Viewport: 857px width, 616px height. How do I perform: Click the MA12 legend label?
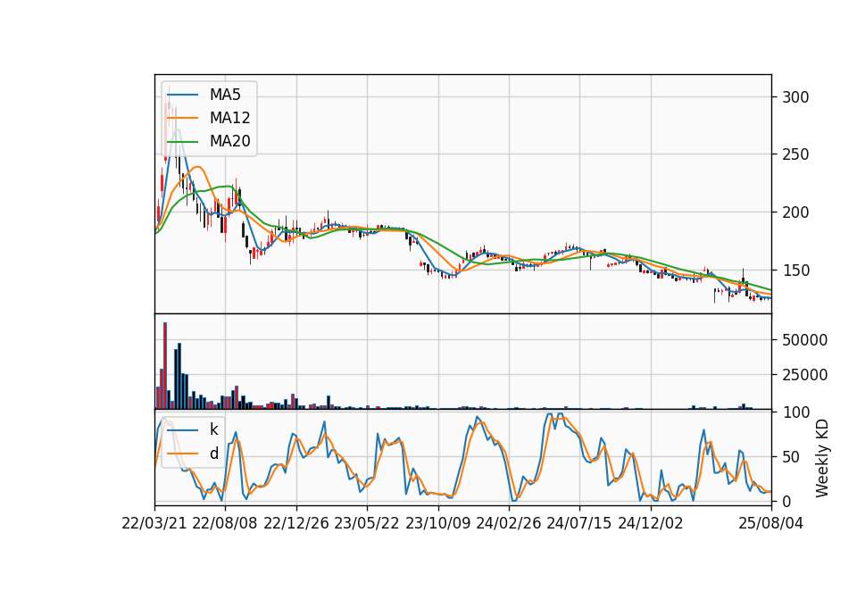tap(229, 118)
